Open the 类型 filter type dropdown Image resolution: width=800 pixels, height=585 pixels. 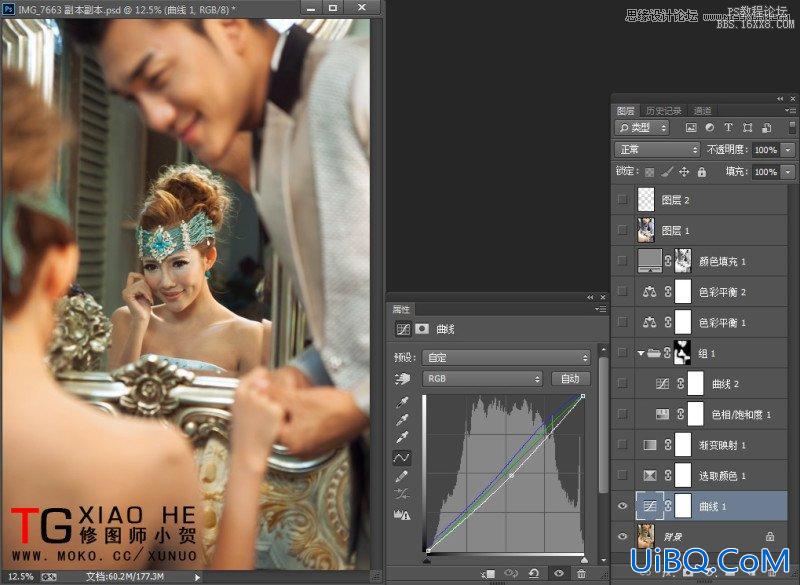[642, 128]
